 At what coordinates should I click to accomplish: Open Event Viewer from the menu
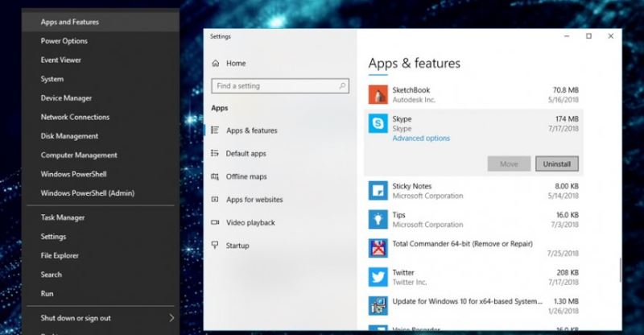101,60
